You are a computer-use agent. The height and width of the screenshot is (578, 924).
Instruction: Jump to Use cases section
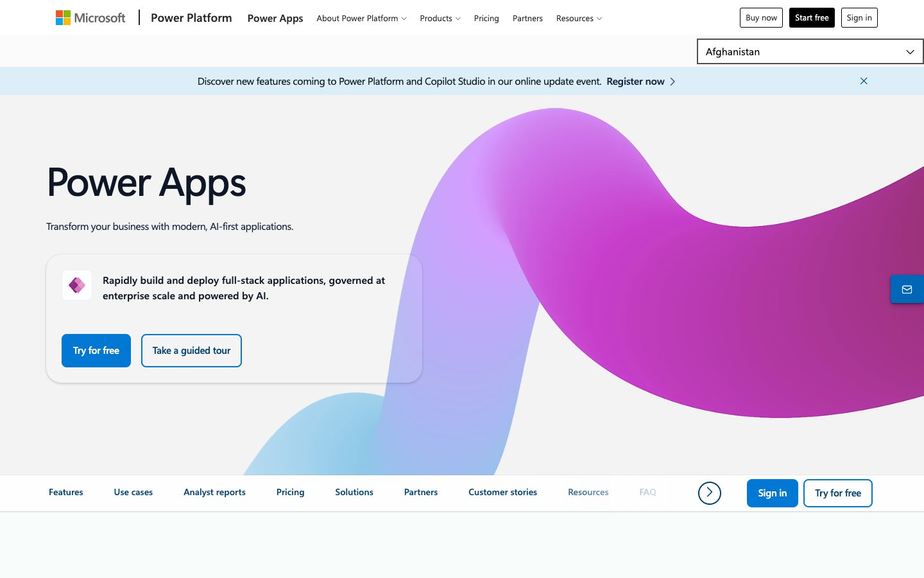133,493
